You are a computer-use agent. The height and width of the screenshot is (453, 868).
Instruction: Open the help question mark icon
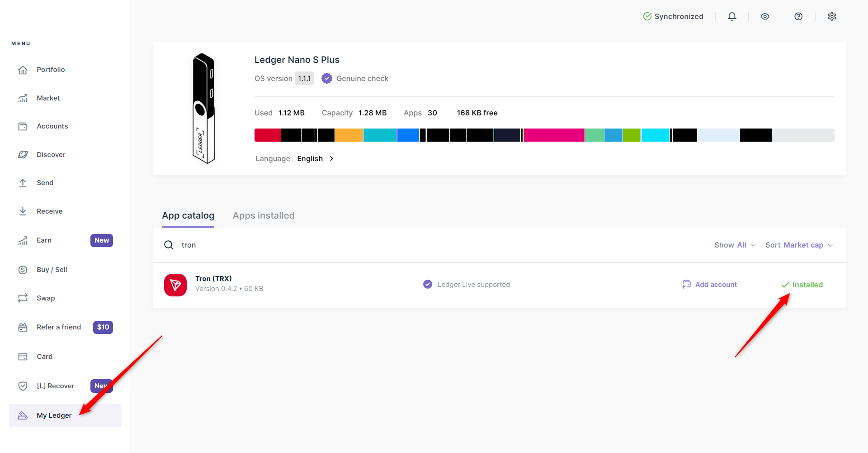tap(798, 16)
